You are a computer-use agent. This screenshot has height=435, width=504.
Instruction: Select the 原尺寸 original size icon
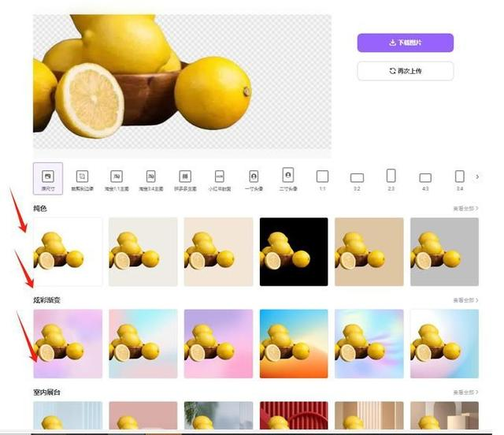[x=47, y=178]
